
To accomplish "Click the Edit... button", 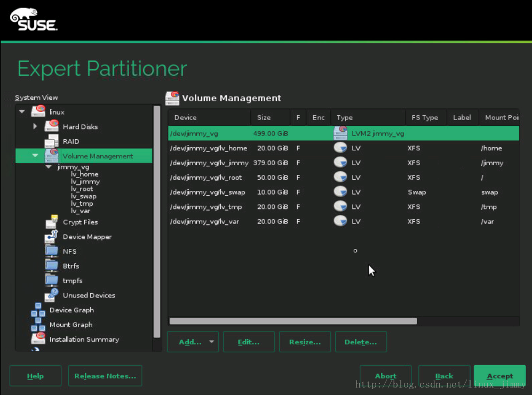I will (249, 342).
